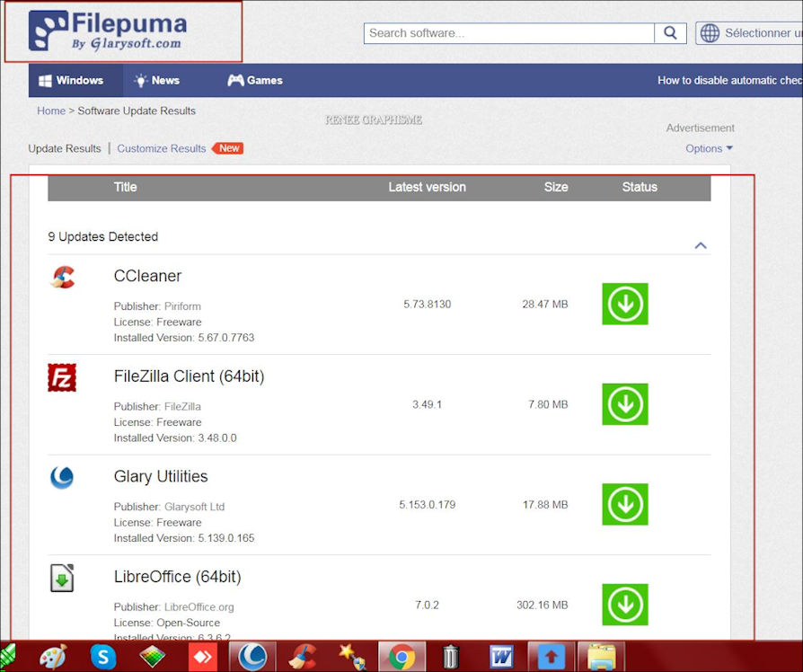This screenshot has width=803, height=672.
Task: Download the FileZilla Client update
Action: 625,404
